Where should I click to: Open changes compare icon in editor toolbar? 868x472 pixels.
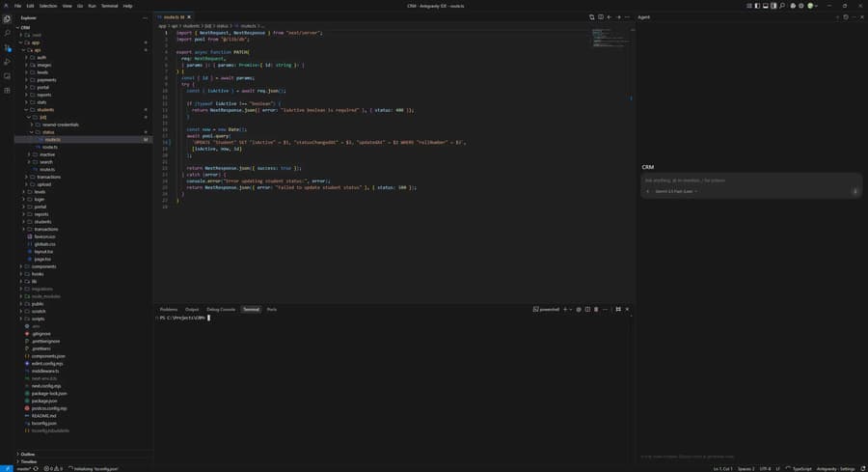tap(592, 17)
